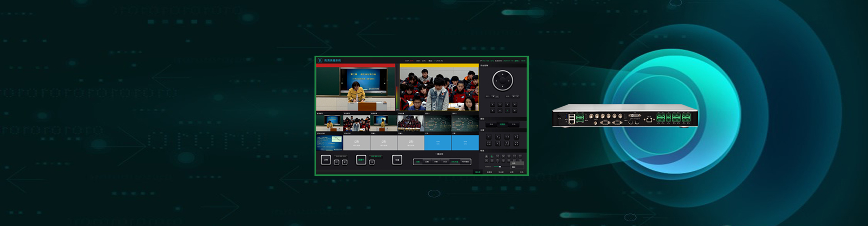Recall camera preset number 8
This screenshot has height=226, width=868.
pyautogui.click(x=514, y=110)
